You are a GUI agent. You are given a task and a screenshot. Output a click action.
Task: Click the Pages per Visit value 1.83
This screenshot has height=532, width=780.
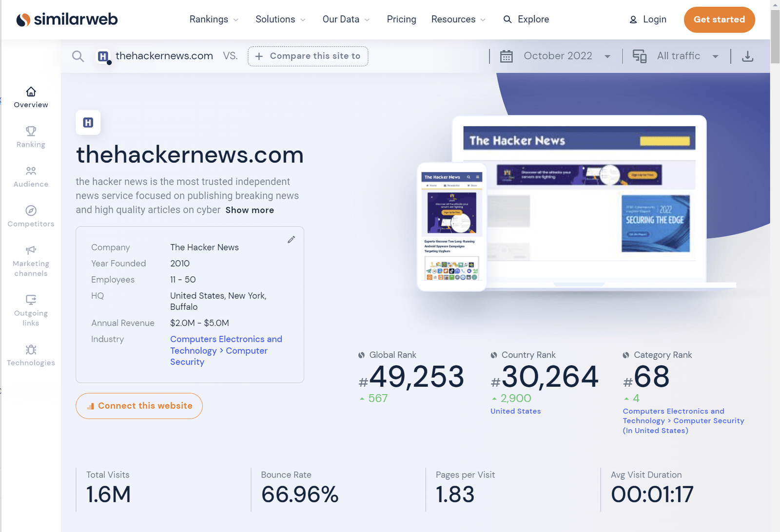(x=455, y=494)
